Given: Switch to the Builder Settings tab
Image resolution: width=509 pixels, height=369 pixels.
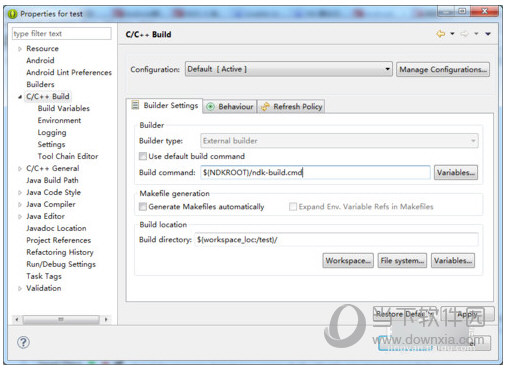Looking at the screenshot, I should (165, 106).
